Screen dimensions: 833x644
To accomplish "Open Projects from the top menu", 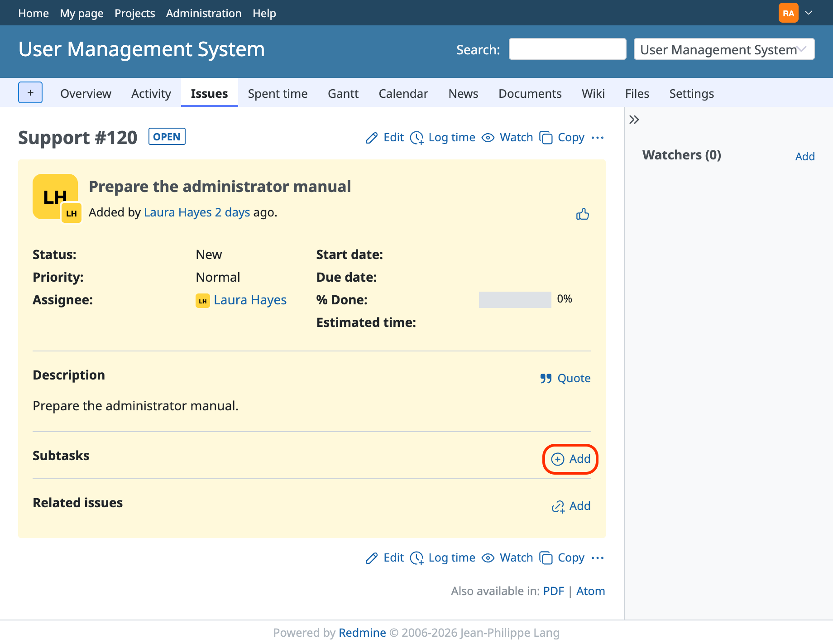I will (x=134, y=13).
